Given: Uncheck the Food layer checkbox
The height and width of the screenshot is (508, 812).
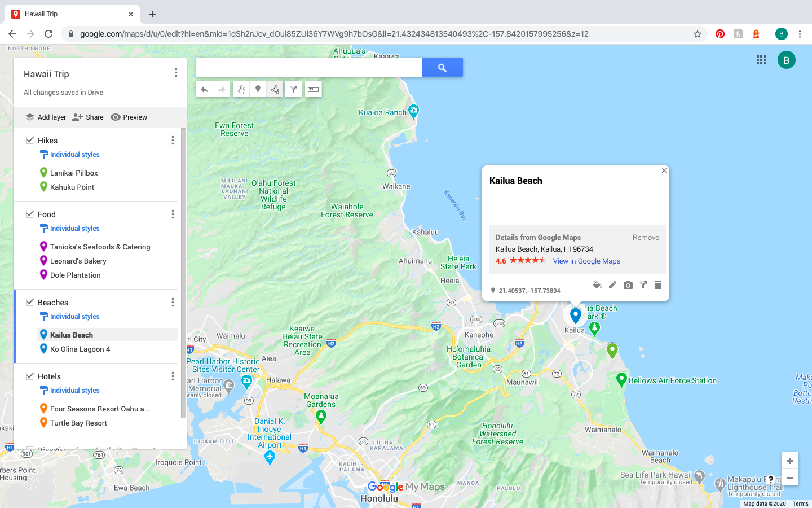Looking at the screenshot, I should click(30, 214).
